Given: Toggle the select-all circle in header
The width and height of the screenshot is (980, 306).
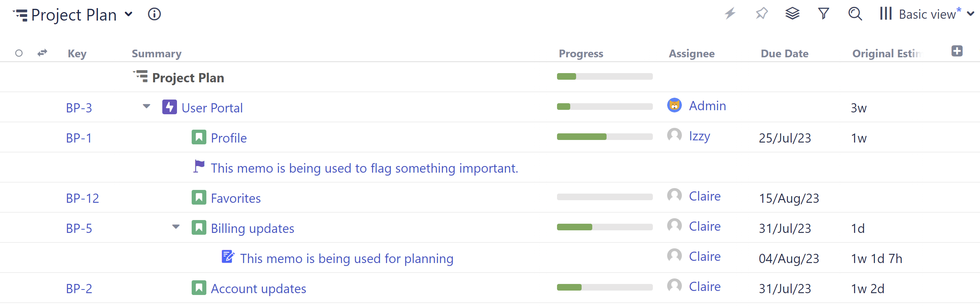Looking at the screenshot, I should 19,53.
